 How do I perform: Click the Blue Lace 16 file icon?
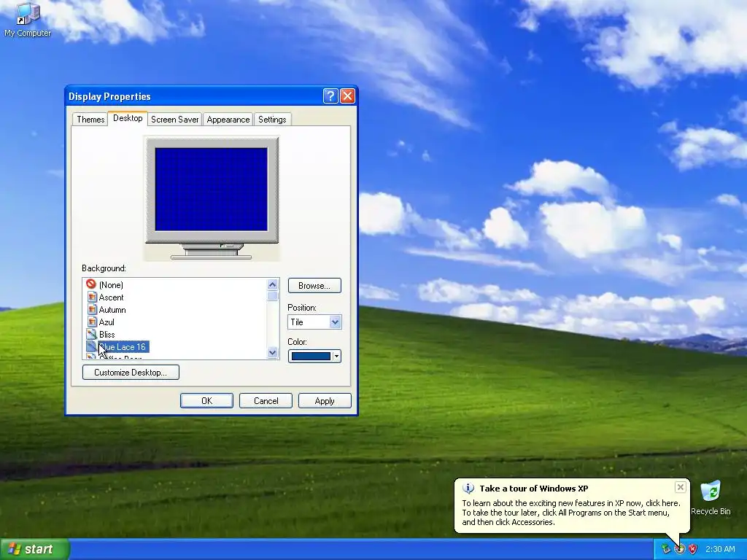pyautogui.click(x=91, y=346)
